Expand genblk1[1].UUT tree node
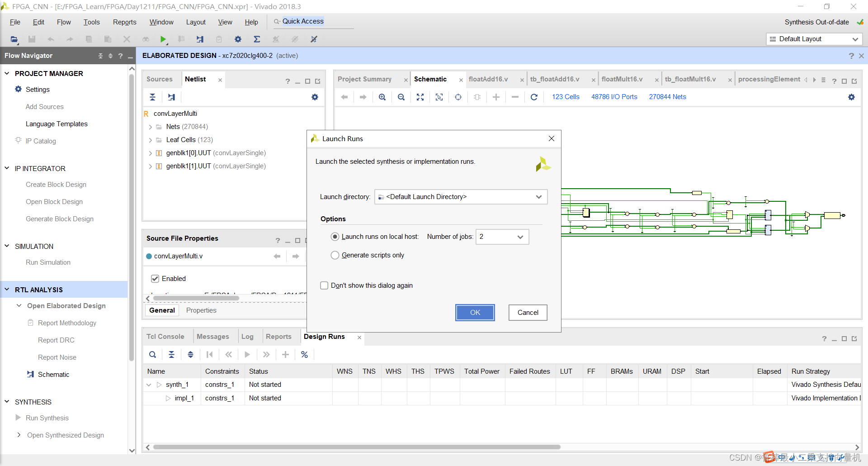Screen dimensions: 868x466 pyautogui.click(x=151, y=166)
